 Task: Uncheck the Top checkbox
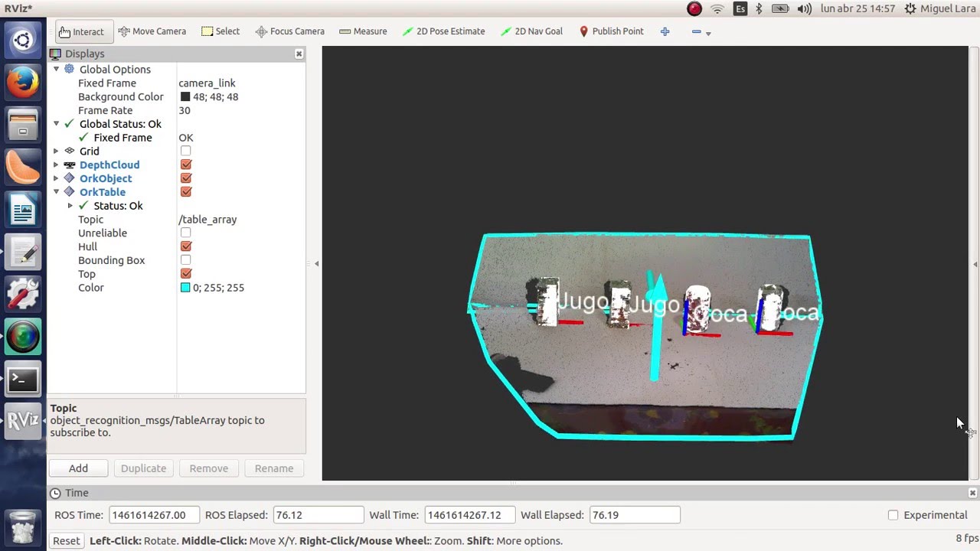(185, 274)
